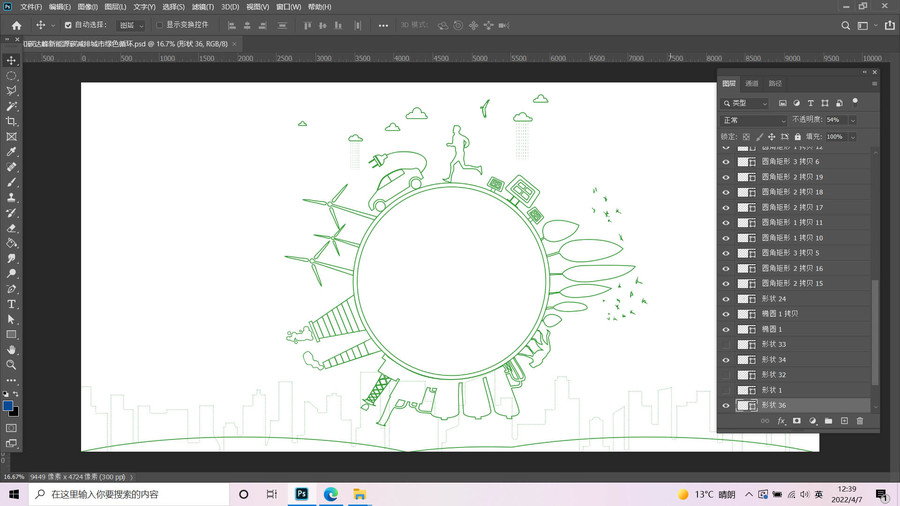Switch to the 通道 tab

pyautogui.click(x=751, y=84)
